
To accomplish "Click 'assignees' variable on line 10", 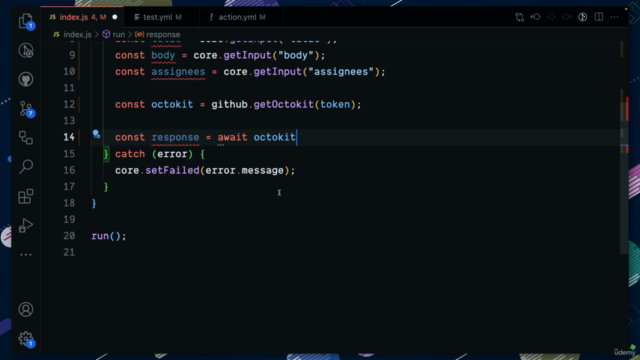I will [x=178, y=72].
